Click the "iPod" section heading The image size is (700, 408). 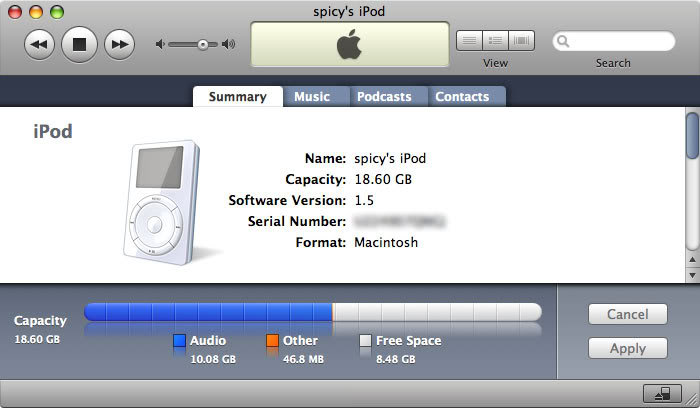(x=53, y=132)
